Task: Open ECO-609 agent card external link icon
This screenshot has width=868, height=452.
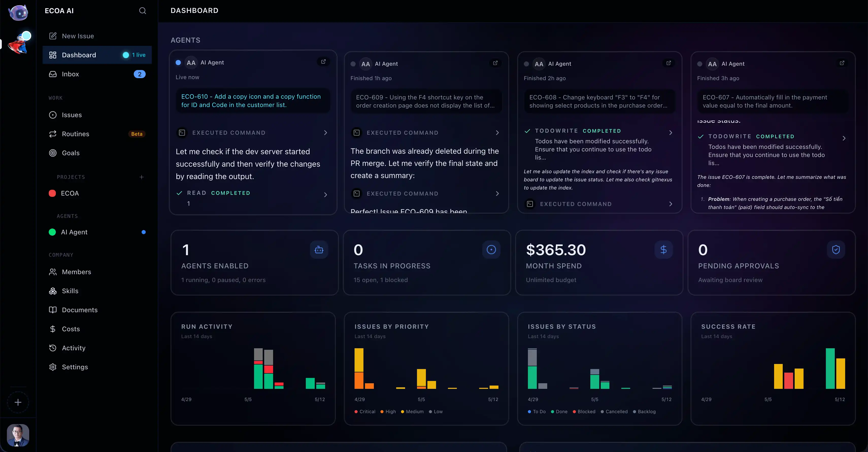Action: tap(495, 63)
